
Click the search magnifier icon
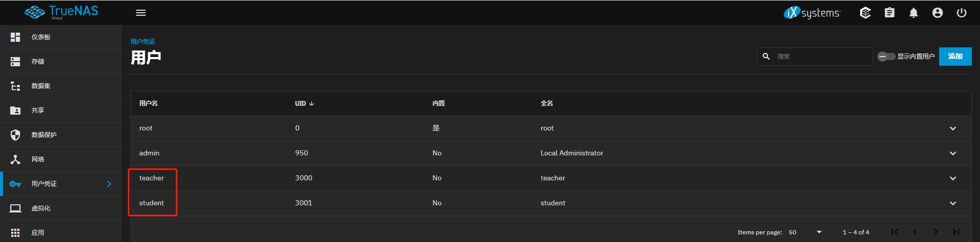(x=766, y=57)
